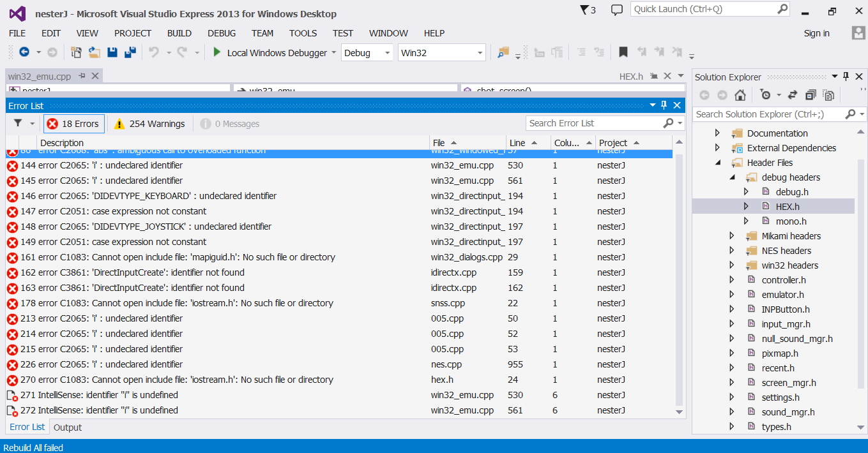Expand the win32 headers folder
Image resolution: width=868 pixels, height=453 pixels.
point(732,265)
